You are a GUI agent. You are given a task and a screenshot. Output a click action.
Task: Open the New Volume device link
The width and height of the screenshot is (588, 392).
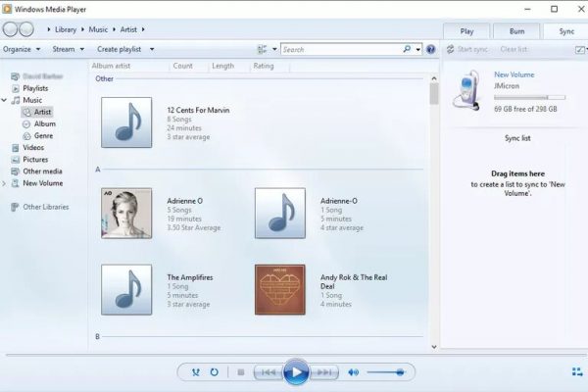[x=514, y=74]
